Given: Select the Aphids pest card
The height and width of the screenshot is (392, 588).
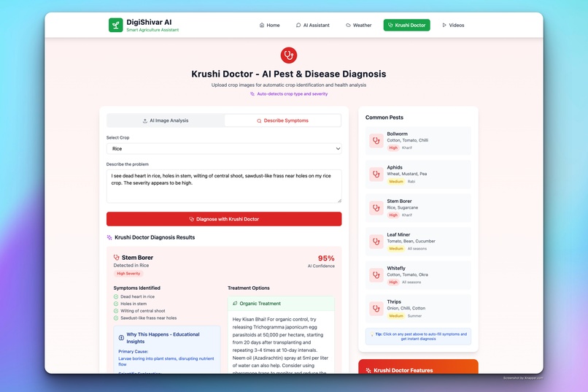Looking at the screenshot, I should [x=418, y=174].
